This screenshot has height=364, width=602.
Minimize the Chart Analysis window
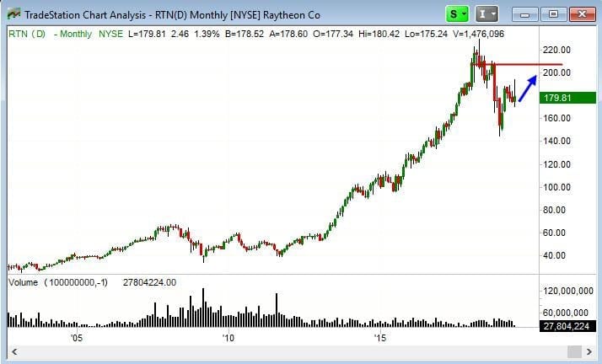(x=526, y=14)
